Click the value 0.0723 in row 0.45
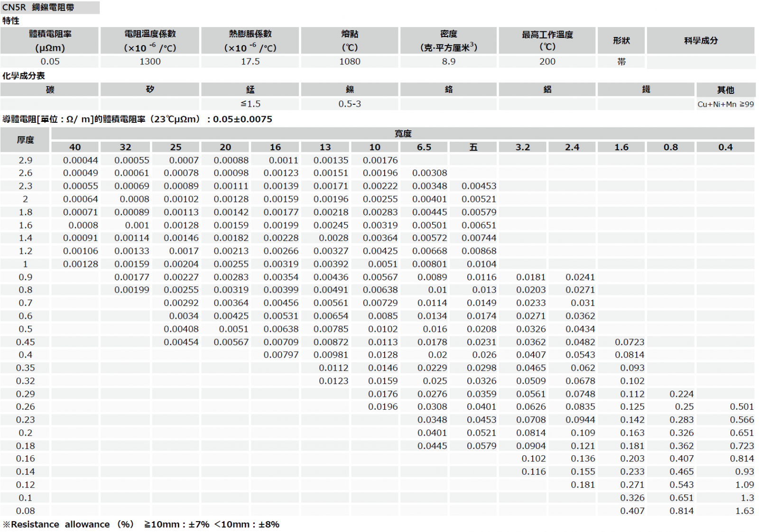 [x=629, y=342]
